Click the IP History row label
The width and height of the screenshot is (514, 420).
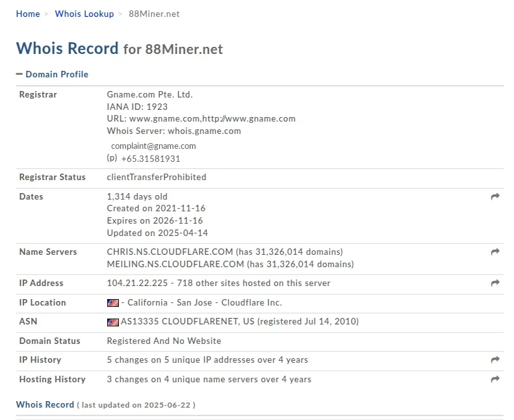[40, 360]
